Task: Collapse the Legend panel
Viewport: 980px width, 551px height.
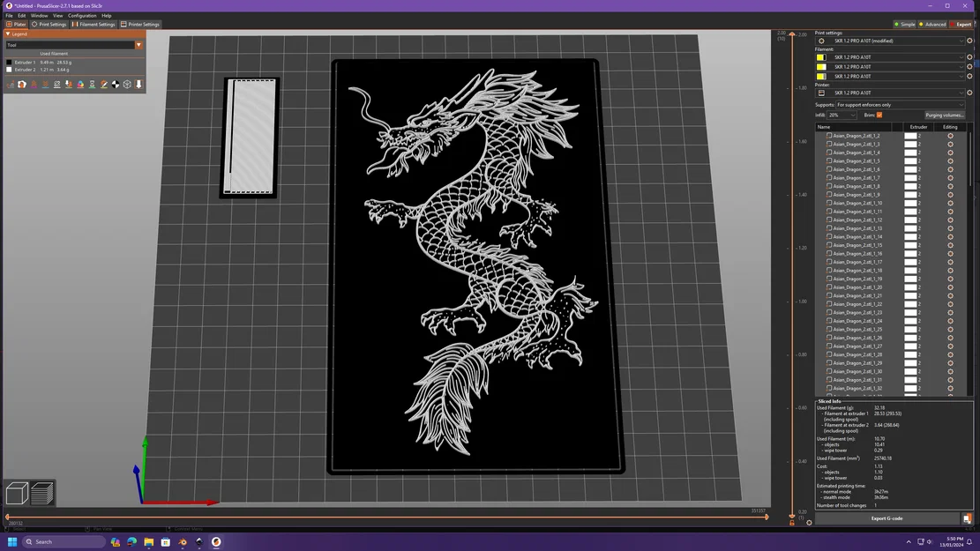Action: [x=8, y=34]
